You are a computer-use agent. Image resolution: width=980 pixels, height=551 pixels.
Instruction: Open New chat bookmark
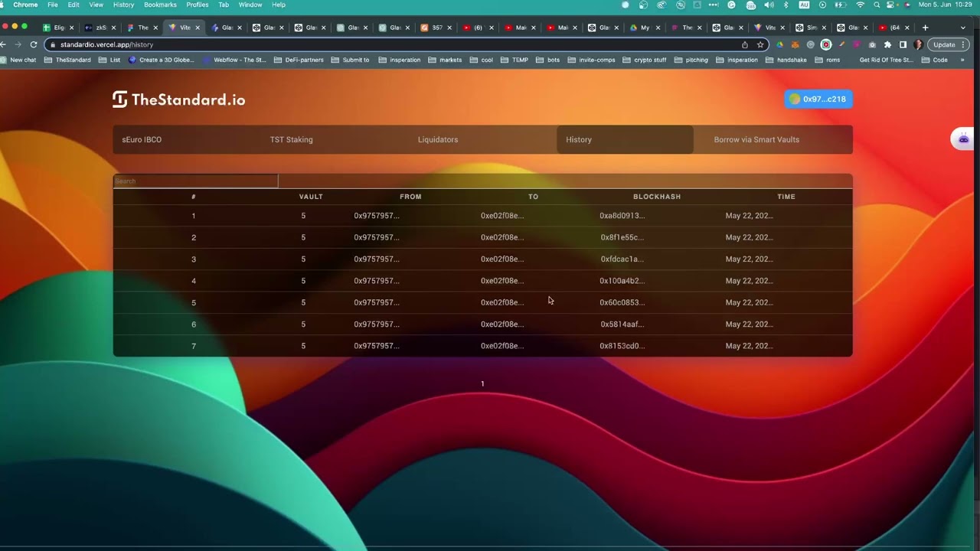(x=18, y=60)
